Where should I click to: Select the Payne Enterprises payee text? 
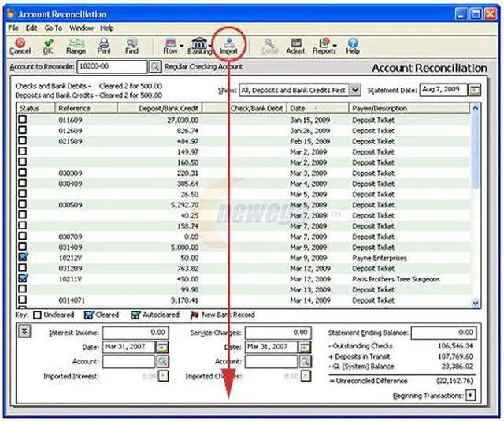coord(380,258)
